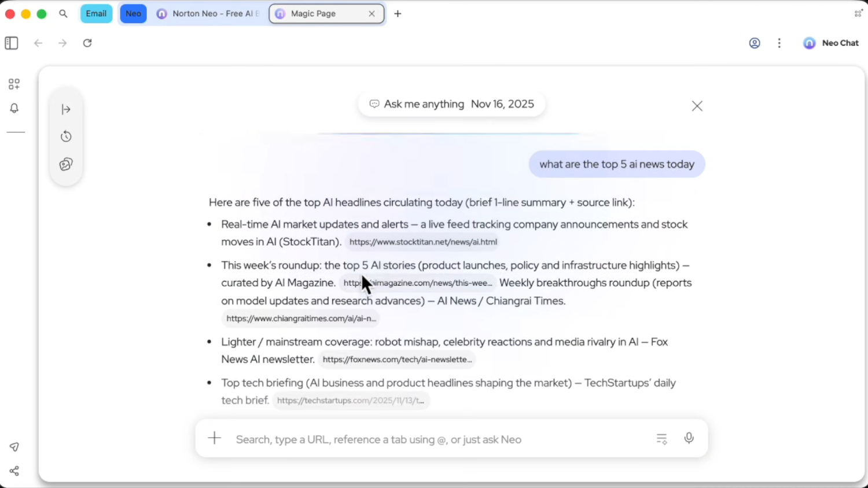
Task: Open the aimagazine.com news link
Action: point(417,283)
